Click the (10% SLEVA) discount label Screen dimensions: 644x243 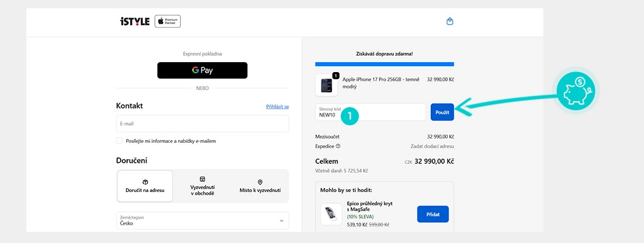pyautogui.click(x=361, y=217)
